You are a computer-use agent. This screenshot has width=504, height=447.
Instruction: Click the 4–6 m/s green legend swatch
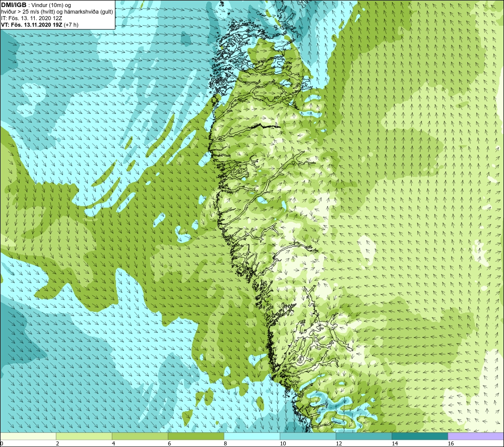pos(140,436)
